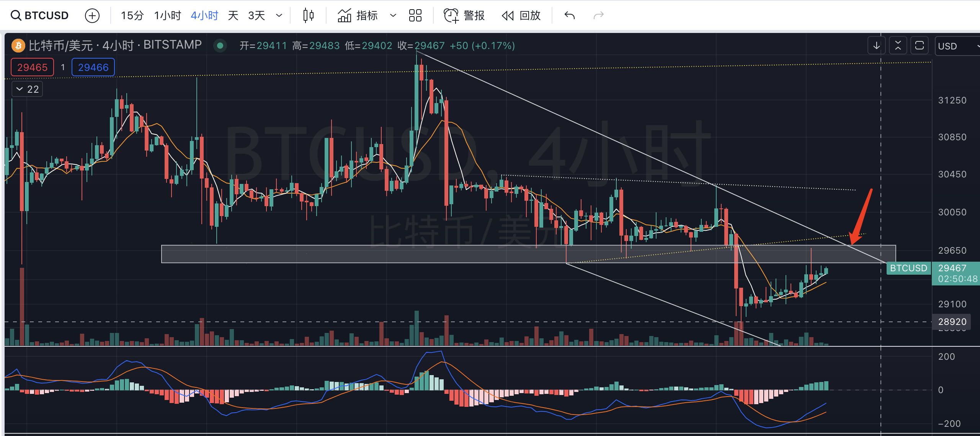Click the 28920 crosshair price label
This screenshot has width=980, height=436.
(952, 321)
